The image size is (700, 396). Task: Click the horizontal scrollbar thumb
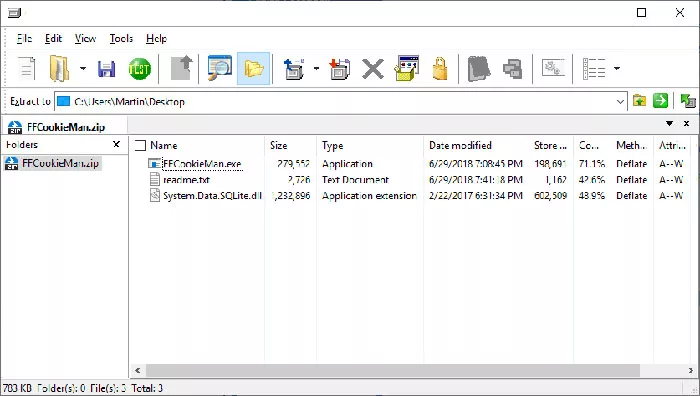[393, 370]
